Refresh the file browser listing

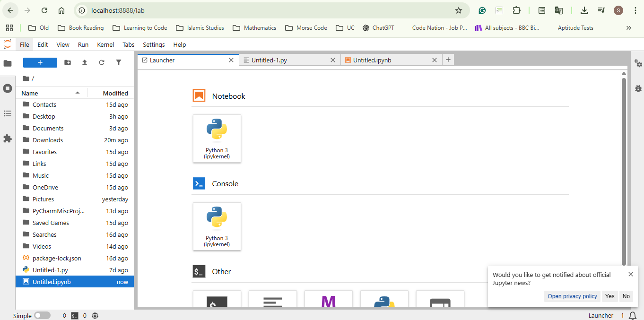102,62
